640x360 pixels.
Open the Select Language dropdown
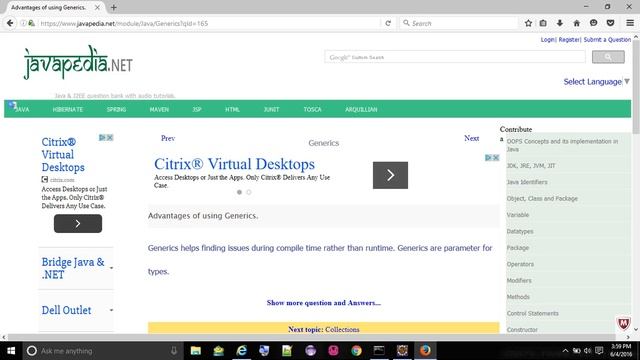click(x=596, y=82)
